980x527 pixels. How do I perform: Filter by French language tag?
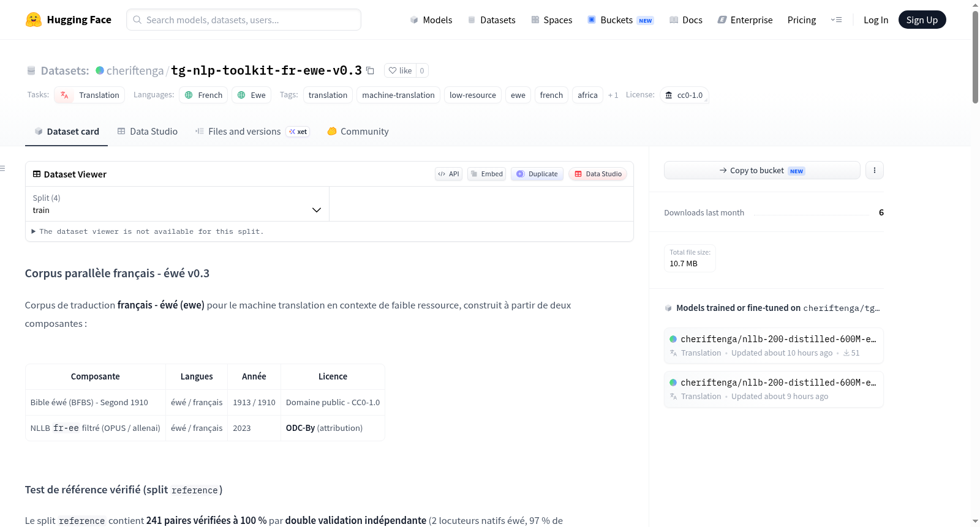203,95
